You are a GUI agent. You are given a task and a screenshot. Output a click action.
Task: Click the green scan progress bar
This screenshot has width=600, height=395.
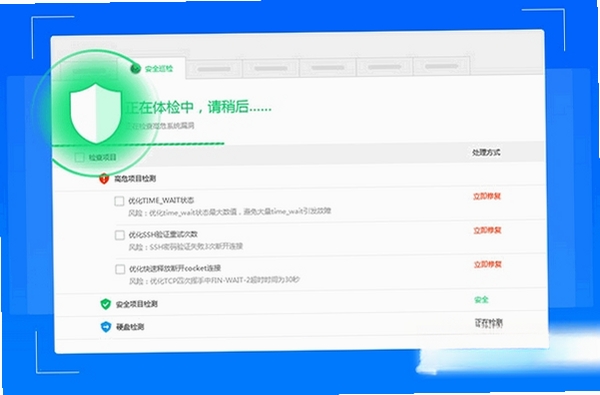point(138,145)
